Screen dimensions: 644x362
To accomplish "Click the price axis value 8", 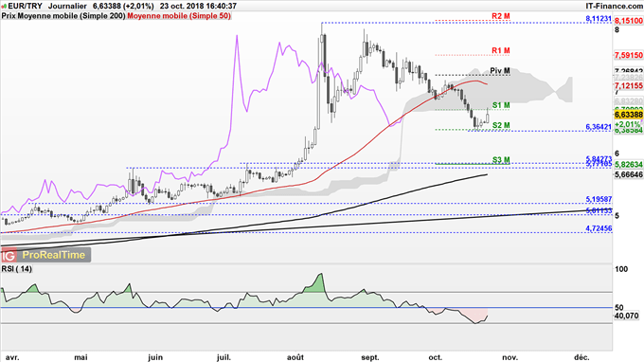I will [617, 29].
